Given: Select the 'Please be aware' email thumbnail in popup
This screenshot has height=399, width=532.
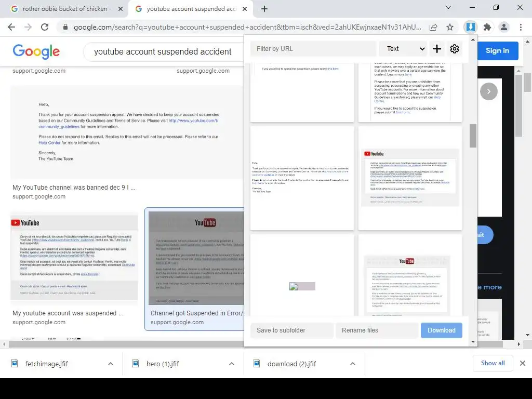Looking at the screenshot, I should [x=410, y=92].
